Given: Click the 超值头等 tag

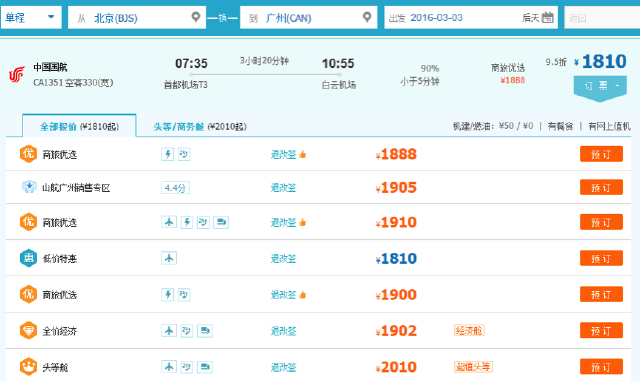Looking at the screenshot, I should (473, 366).
